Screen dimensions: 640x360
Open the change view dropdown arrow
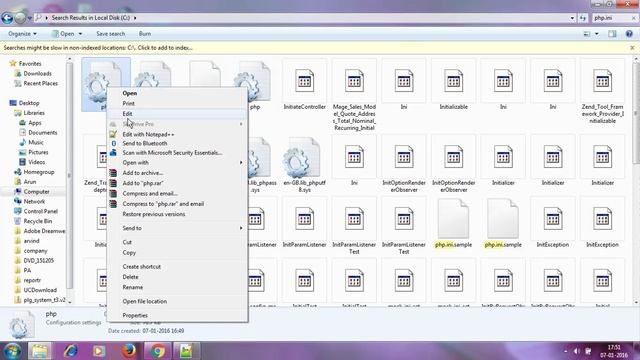597,34
